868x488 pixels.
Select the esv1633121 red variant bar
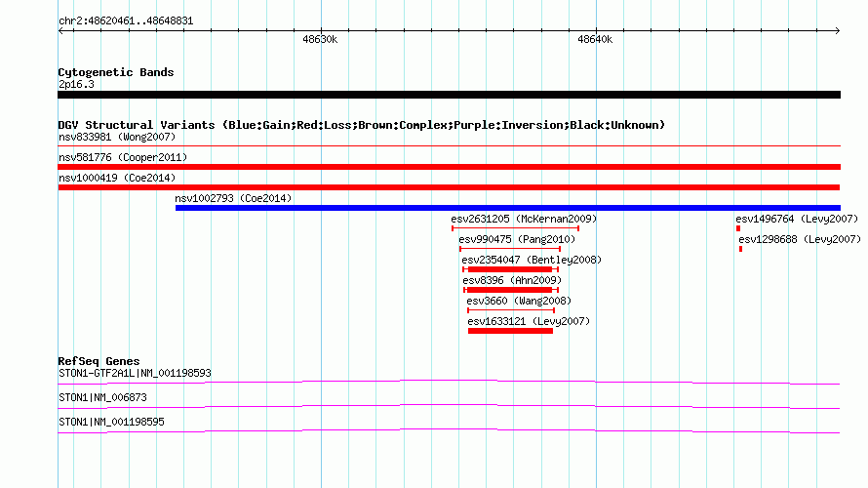pyautogui.click(x=510, y=331)
